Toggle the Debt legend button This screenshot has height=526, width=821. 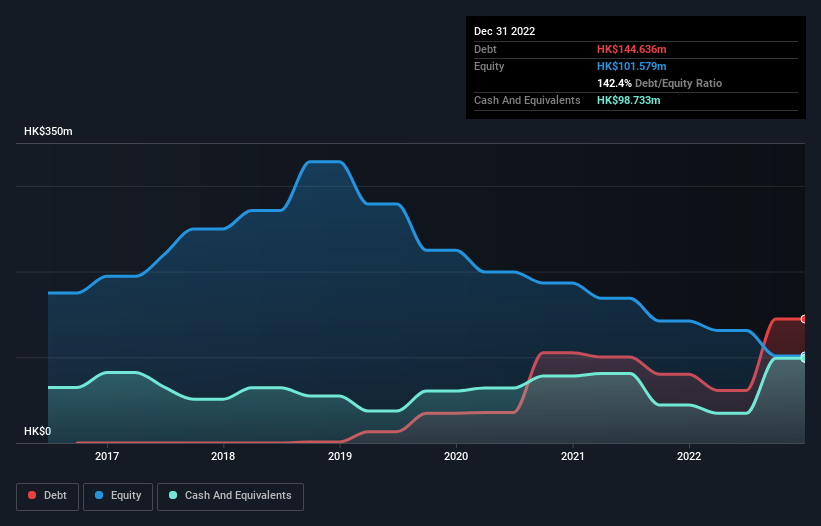pos(48,496)
